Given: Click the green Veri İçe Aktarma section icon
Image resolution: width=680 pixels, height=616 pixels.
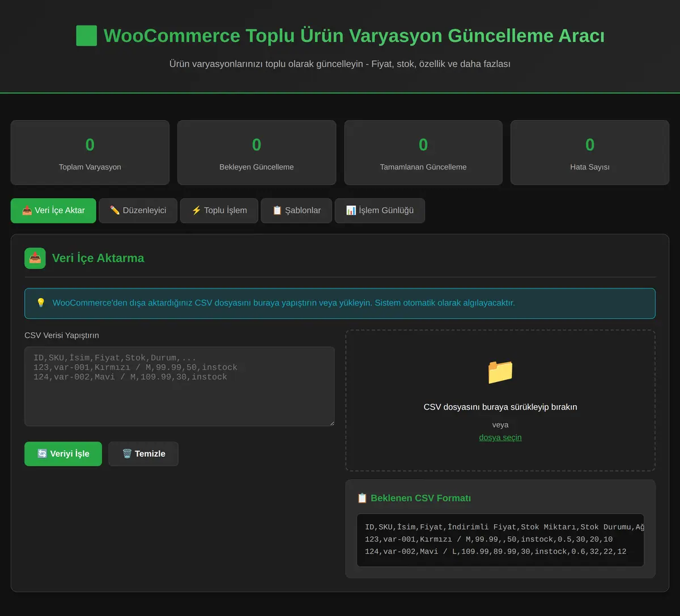Looking at the screenshot, I should click(35, 258).
